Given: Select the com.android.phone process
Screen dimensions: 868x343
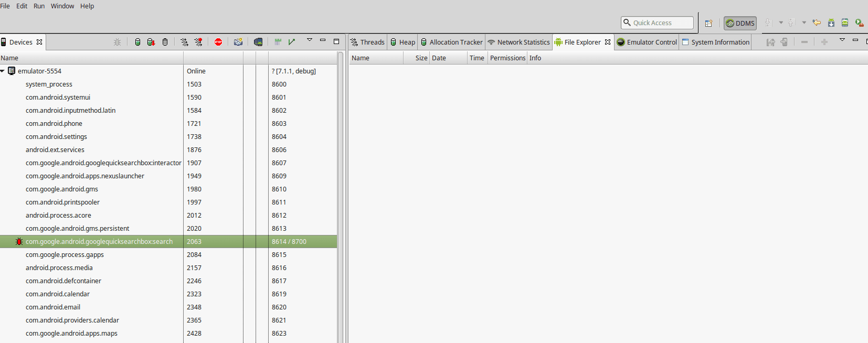Looking at the screenshot, I should 168,123.
